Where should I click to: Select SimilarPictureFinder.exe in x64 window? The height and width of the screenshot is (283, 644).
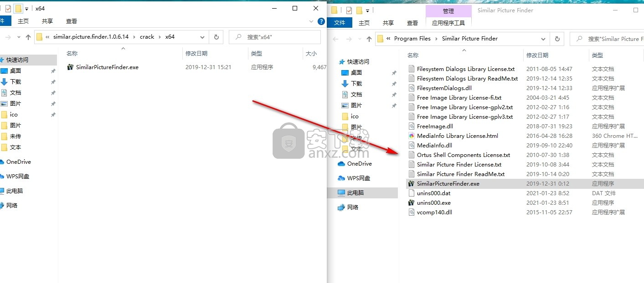(107, 67)
